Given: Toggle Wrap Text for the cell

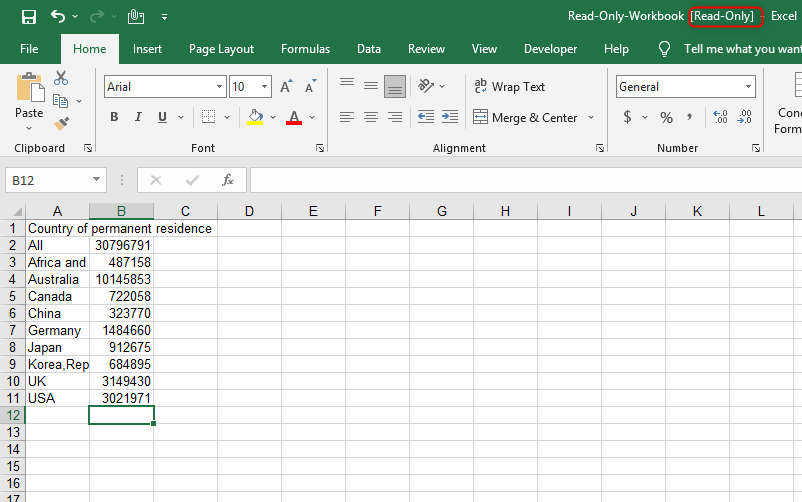Looking at the screenshot, I should click(x=509, y=87).
